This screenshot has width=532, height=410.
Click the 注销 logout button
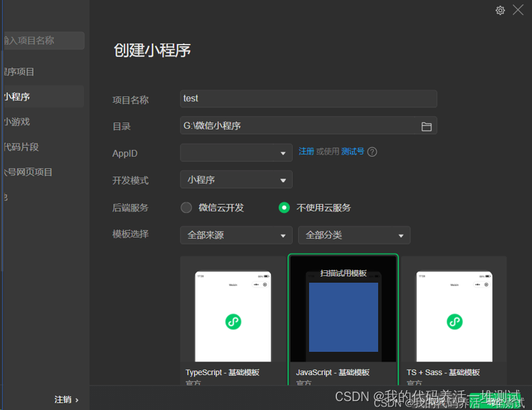tap(66, 400)
